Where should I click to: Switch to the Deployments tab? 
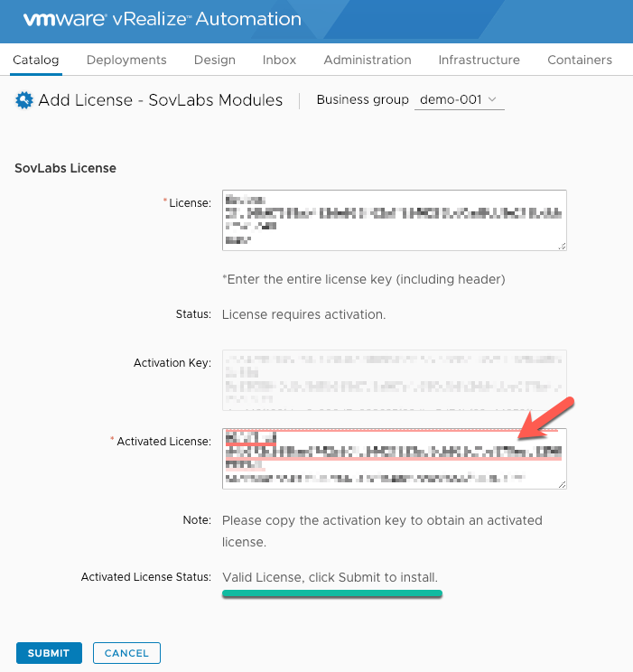click(126, 60)
